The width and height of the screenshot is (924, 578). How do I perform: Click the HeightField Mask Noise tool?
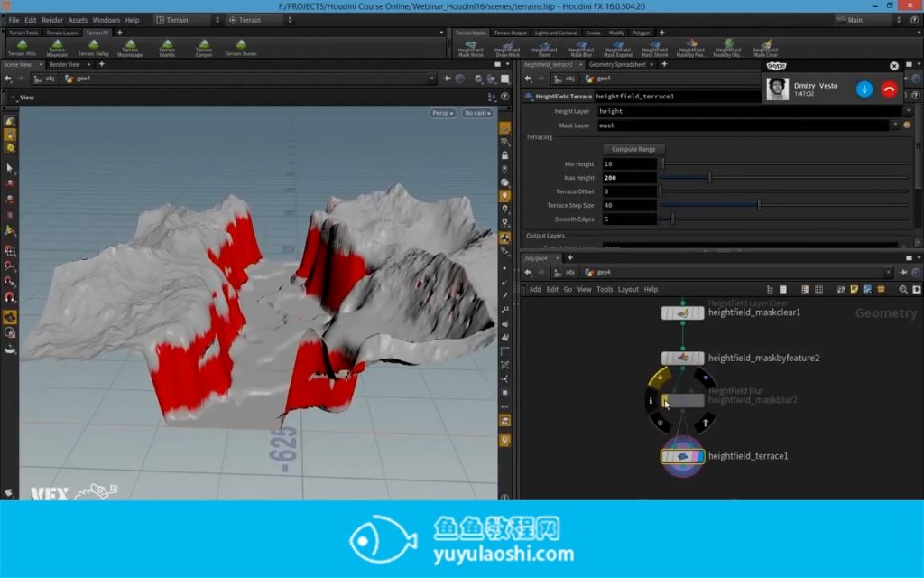pos(471,49)
